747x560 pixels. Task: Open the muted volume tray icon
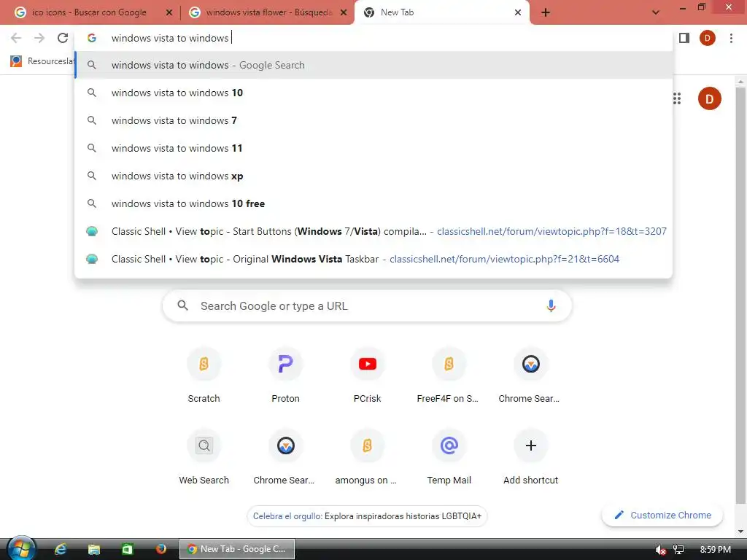pos(660,550)
